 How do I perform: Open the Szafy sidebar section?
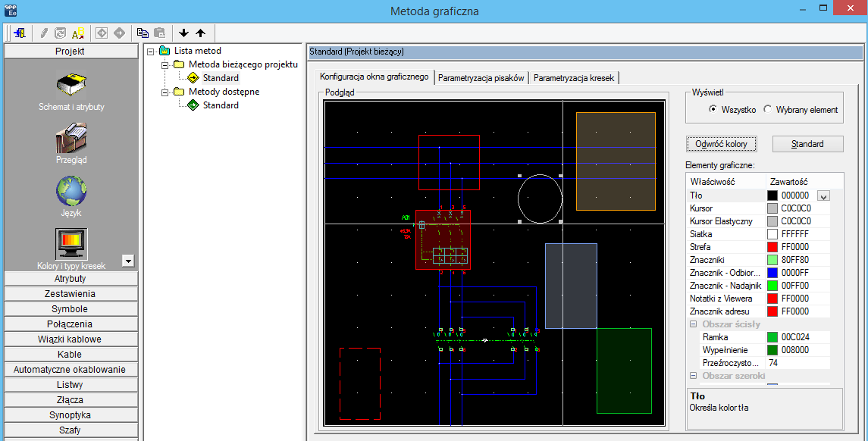(71, 430)
